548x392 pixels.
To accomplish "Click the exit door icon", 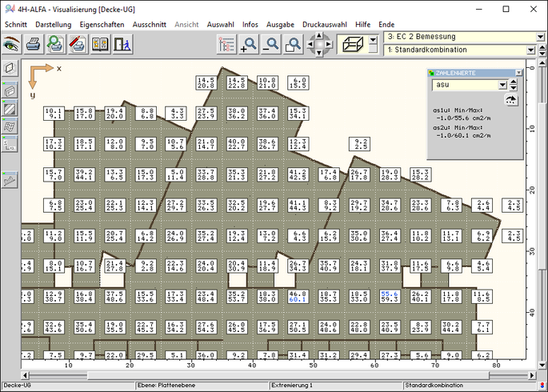I will coord(122,44).
